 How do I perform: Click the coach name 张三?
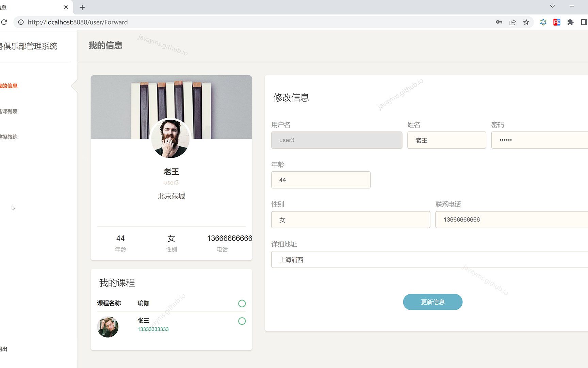click(143, 320)
